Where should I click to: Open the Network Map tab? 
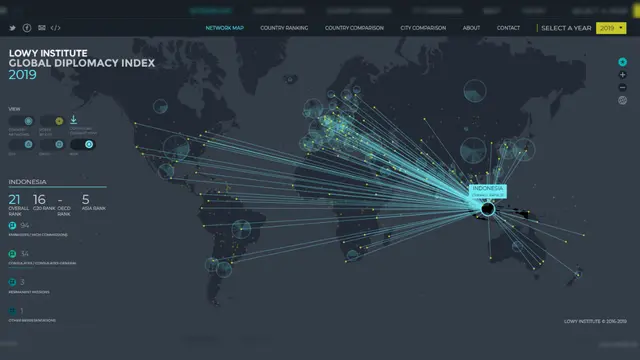[x=224, y=28]
